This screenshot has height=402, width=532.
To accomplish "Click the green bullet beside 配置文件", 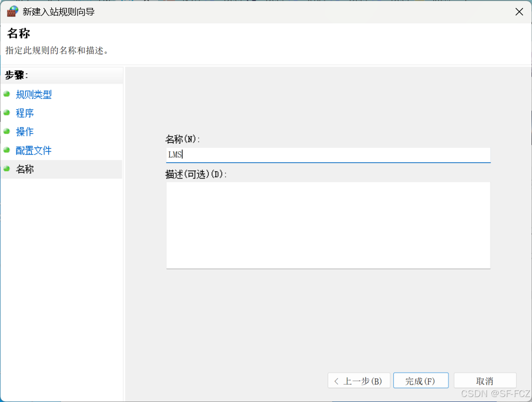I will [x=7, y=150].
